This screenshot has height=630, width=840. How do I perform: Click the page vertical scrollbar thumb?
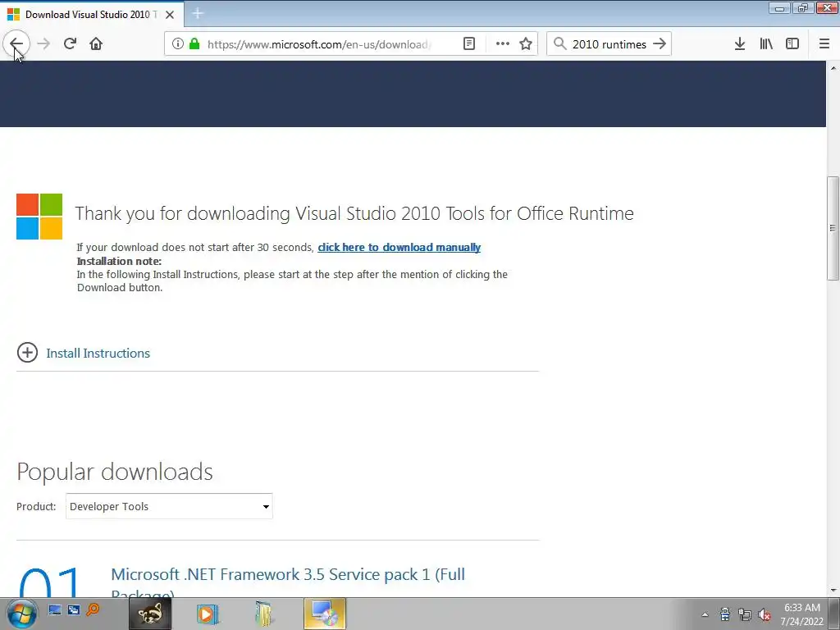[833, 228]
